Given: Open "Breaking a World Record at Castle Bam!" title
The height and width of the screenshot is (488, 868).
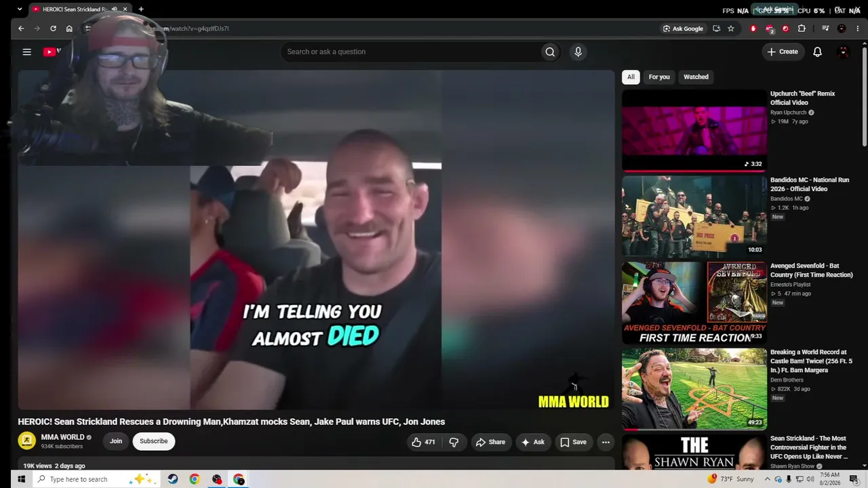Looking at the screenshot, I should [x=811, y=361].
